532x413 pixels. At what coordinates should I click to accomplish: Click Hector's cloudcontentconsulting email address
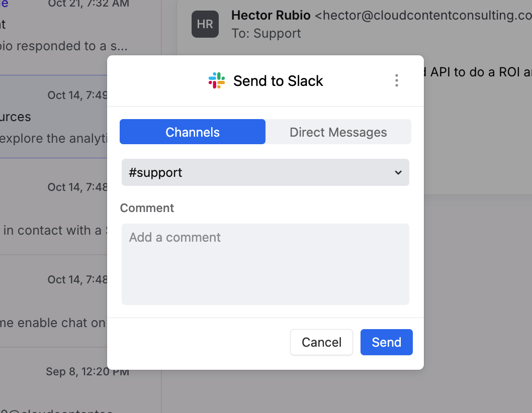(x=427, y=16)
